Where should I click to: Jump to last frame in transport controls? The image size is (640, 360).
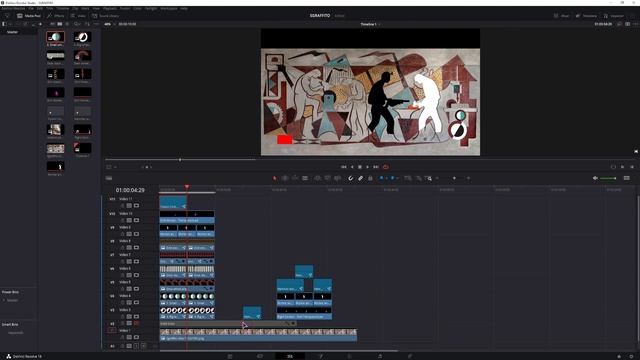point(376,167)
